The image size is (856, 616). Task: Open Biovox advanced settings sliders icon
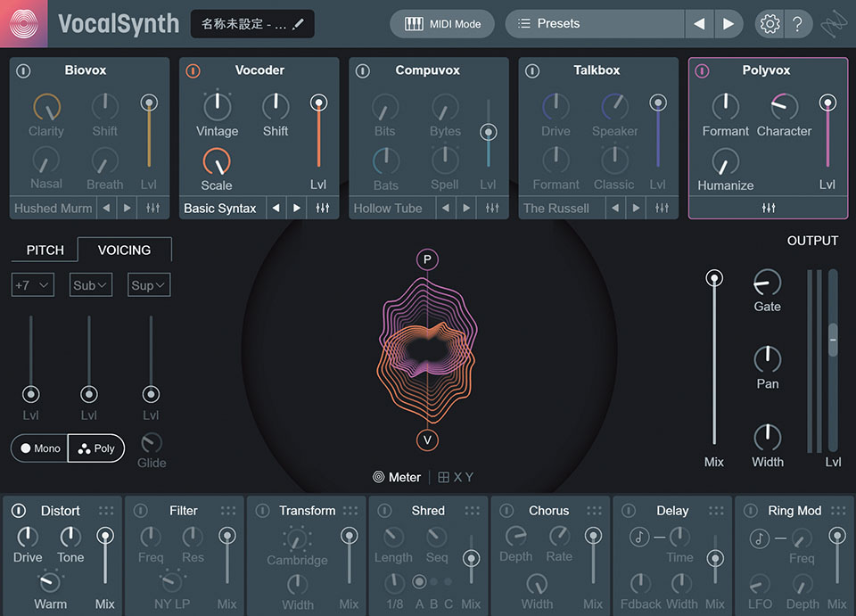pos(152,208)
